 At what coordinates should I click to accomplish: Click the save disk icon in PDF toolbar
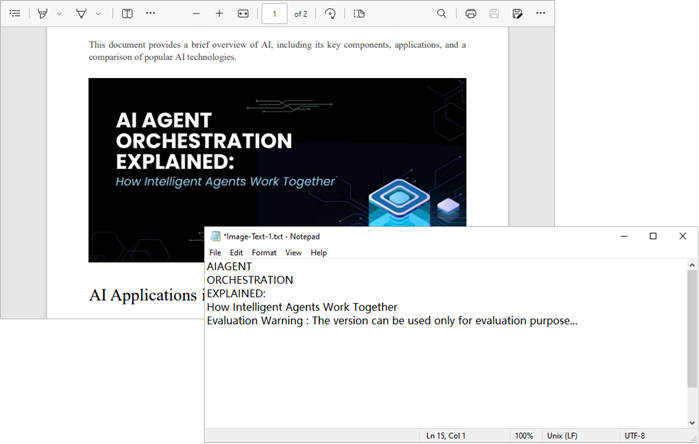coord(494,14)
